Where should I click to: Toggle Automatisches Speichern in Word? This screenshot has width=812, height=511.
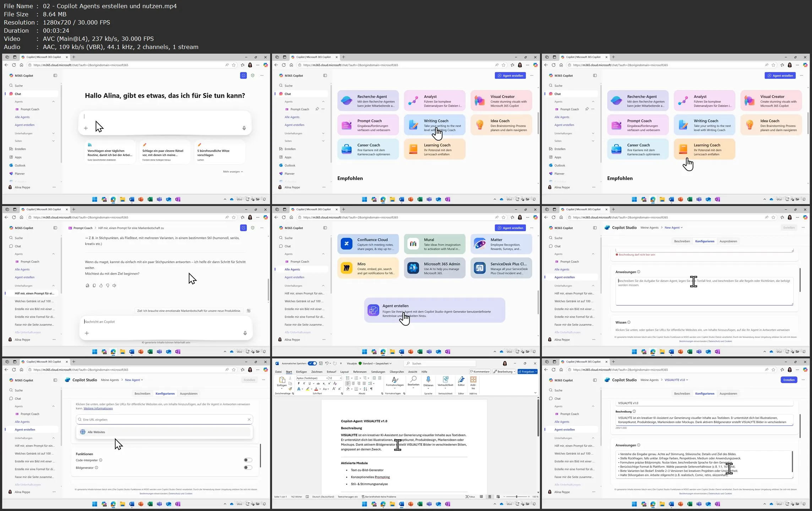tap(312, 363)
